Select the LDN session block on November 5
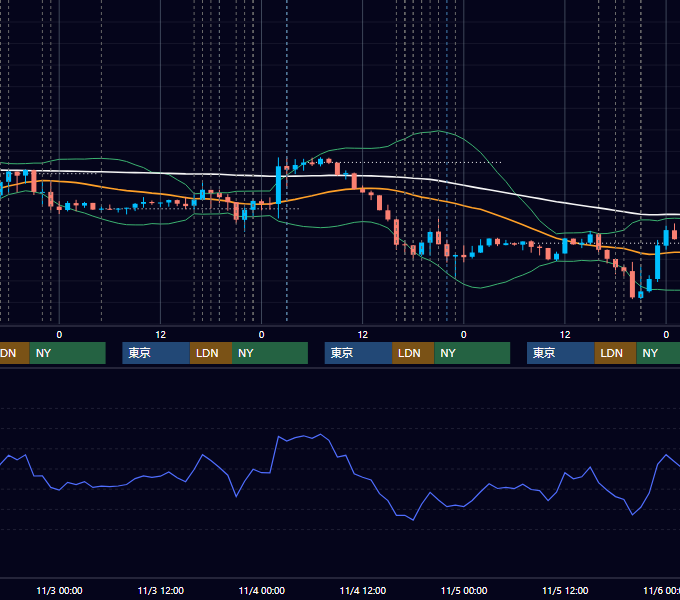The height and width of the screenshot is (600, 680). pos(615,353)
